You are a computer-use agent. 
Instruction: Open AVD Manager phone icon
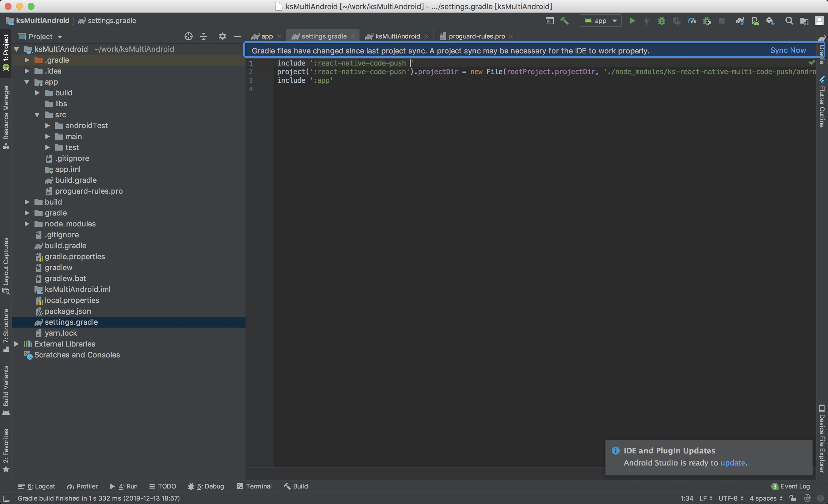click(x=755, y=21)
